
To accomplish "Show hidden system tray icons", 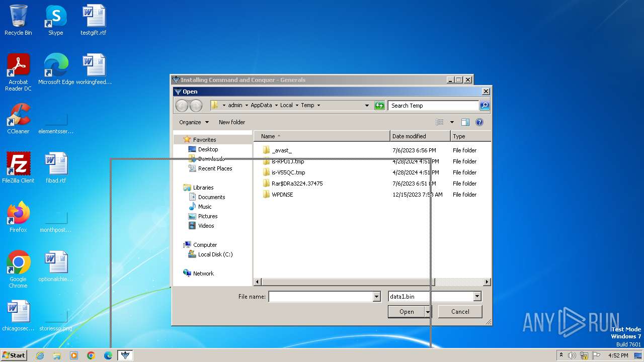I will point(561,355).
